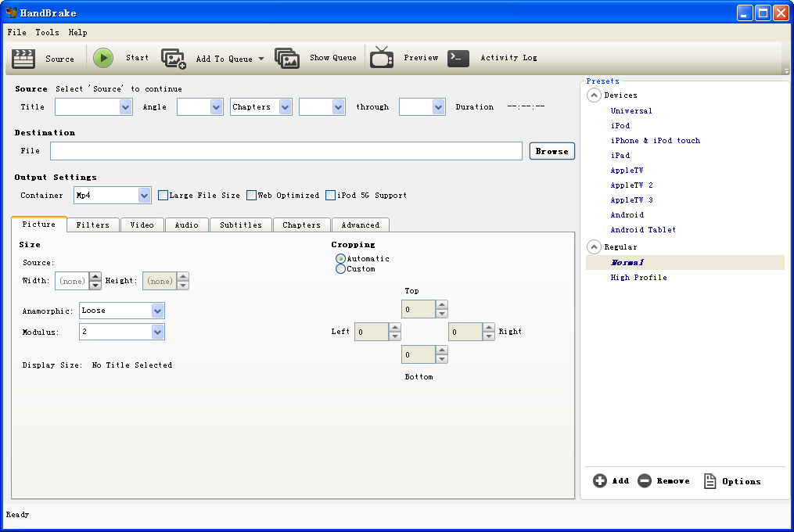Open the Tools menu
Screen dimensions: 794x532
click(47, 32)
